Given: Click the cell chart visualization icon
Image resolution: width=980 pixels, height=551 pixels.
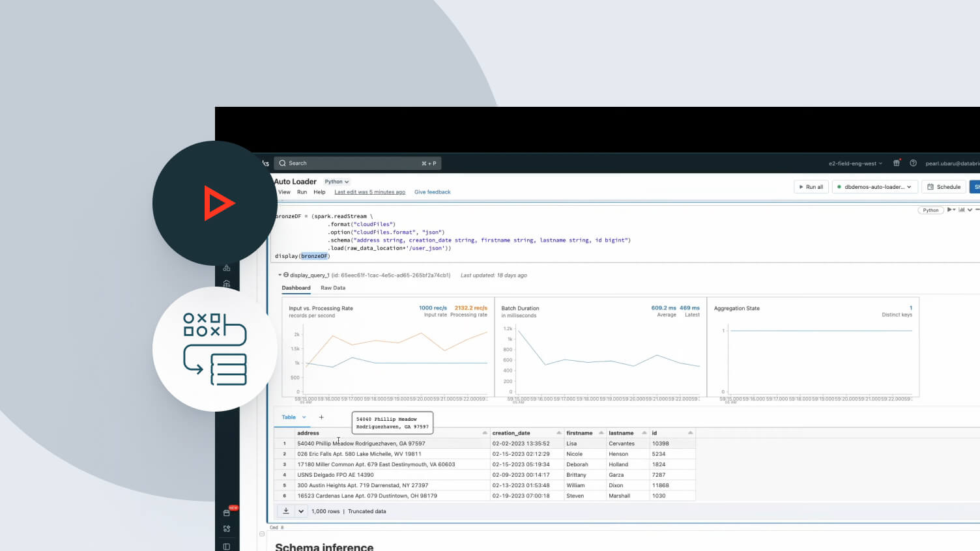Looking at the screenshot, I should coord(961,210).
